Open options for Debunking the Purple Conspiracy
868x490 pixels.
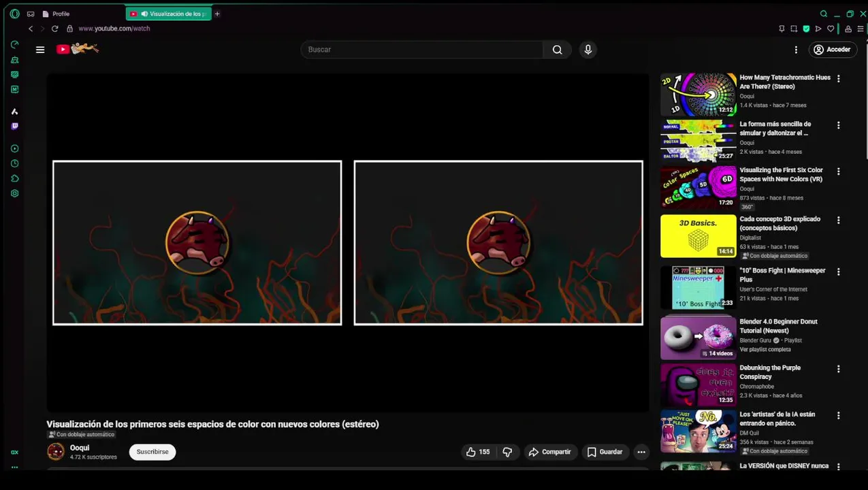click(838, 369)
